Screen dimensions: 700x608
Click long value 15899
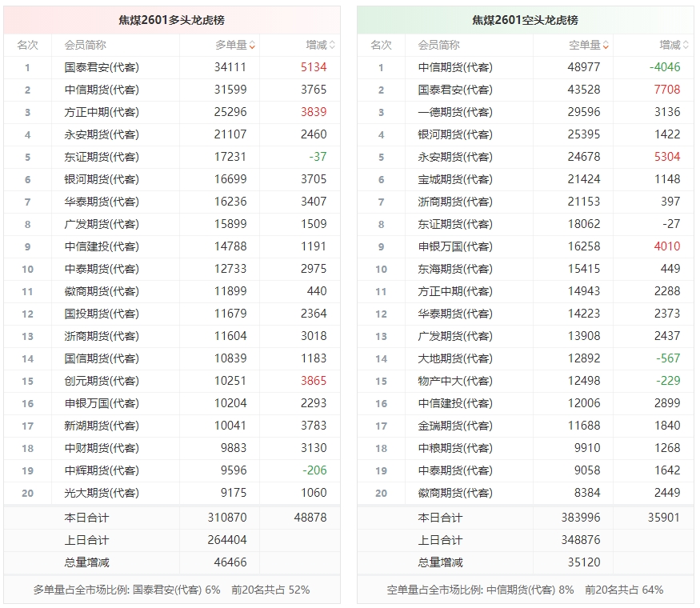tap(230, 224)
